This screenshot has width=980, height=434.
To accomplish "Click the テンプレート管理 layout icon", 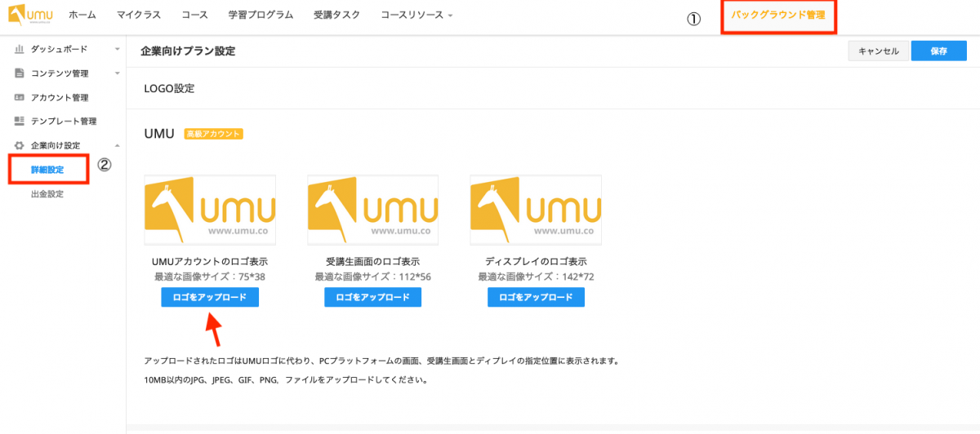I will 19,121.
